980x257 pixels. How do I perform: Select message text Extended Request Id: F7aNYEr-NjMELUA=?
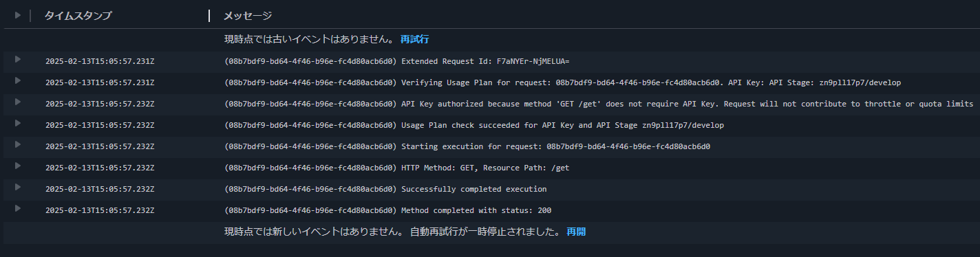pos(485,61)
